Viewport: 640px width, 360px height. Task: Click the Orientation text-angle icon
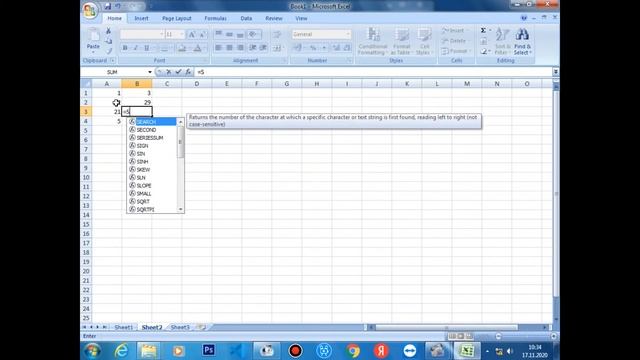coord(253,34)
